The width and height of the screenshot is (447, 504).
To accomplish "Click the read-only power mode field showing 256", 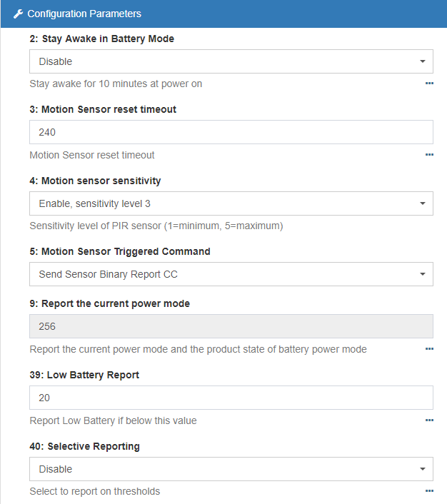I will click(x=231, y=326).
